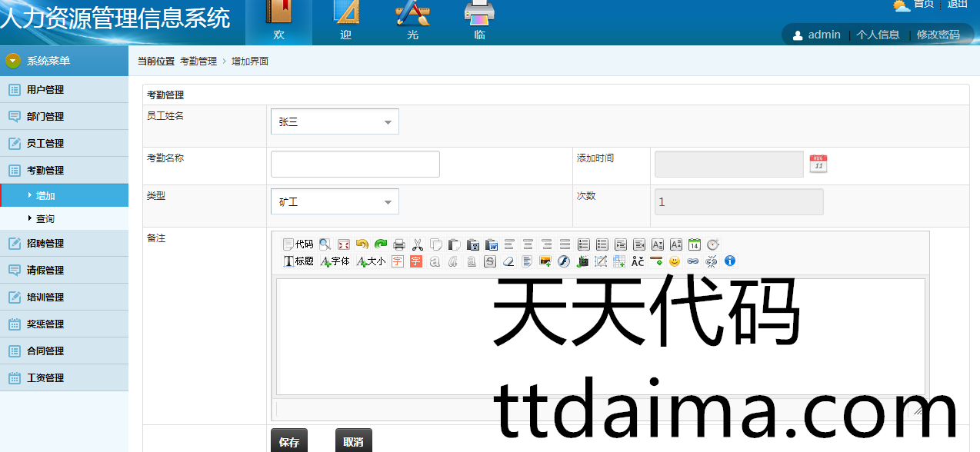Image resolution: width=980 pixels, height=452 pixels.
Task: Click the undo arrow in the editor
Action: (362, 244)
